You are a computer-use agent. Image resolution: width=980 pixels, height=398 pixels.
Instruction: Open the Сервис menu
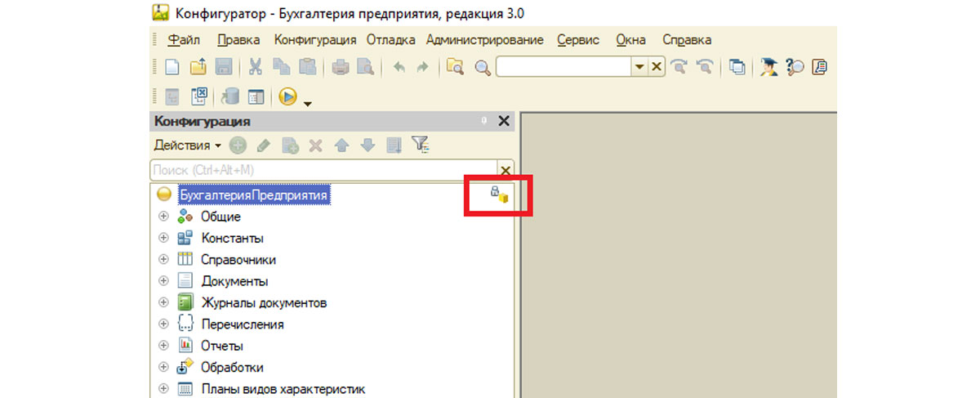(x=578, y=39)
